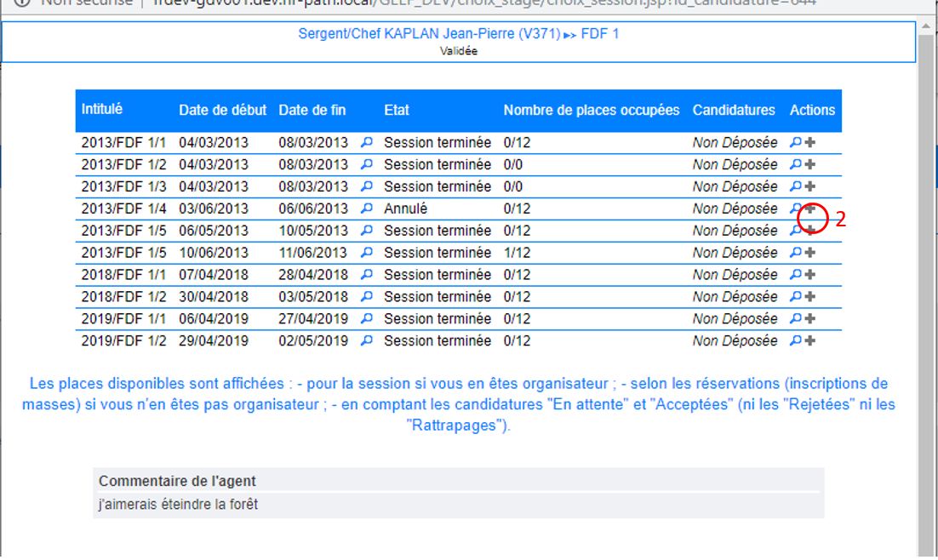Image resolution: width=938 pixels, height=560 pixels.
Task: Add candidature with the plus on the 2018/FDF 1/1 row
Action: pos(810,275)
